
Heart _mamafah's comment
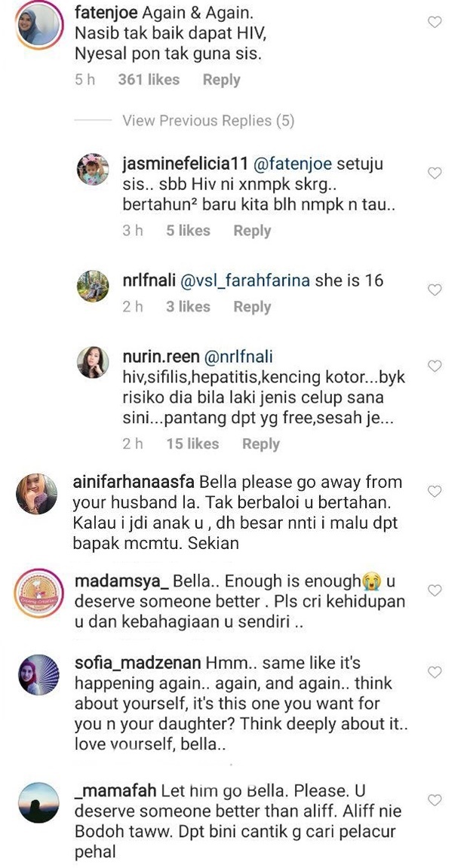click(435, 800)
